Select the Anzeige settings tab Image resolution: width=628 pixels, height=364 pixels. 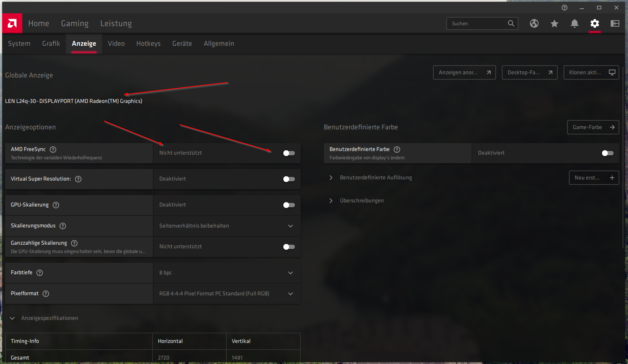point(84,44)
